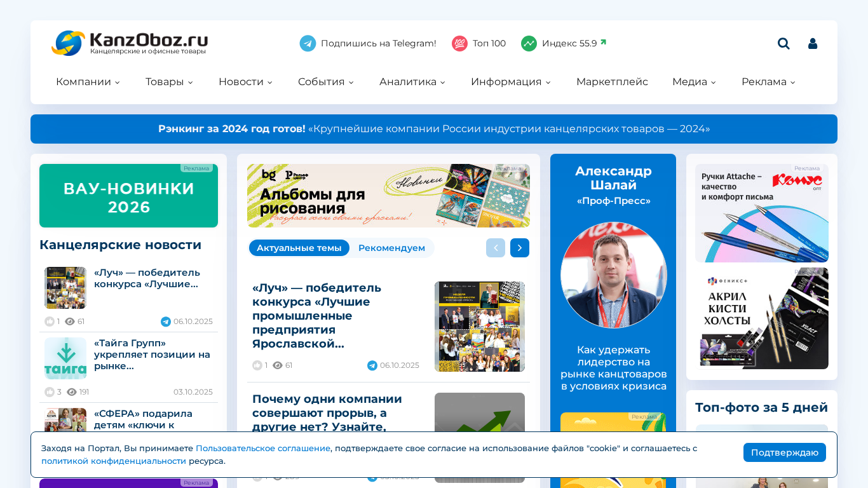The image size is (868, 488).
Task: Click the eye icon under central «Луч» article
Action: (x=278, y=365)
